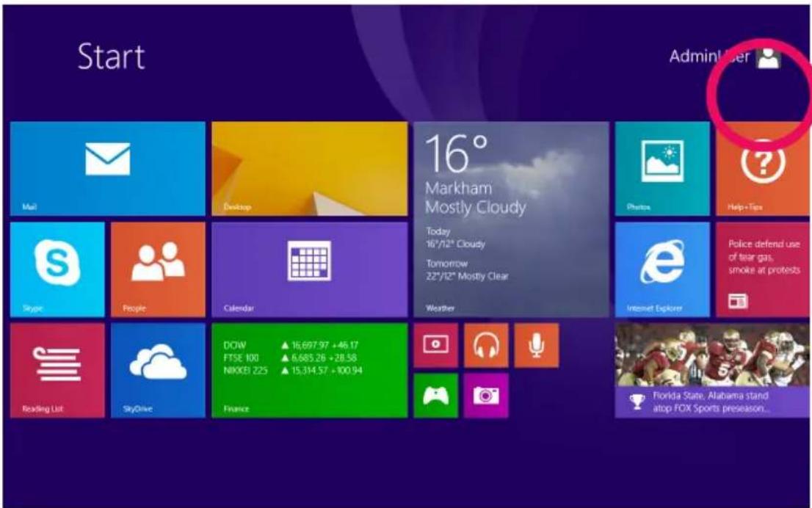Screen dimensions: 812x508
Task: Open the small Camera tile
Action: (486, 396)
